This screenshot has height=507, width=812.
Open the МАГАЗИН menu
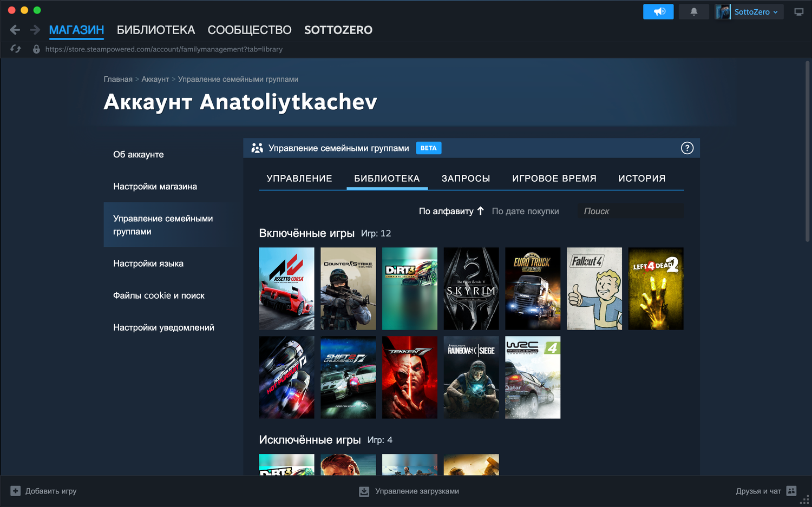click(x=76, y=30)
